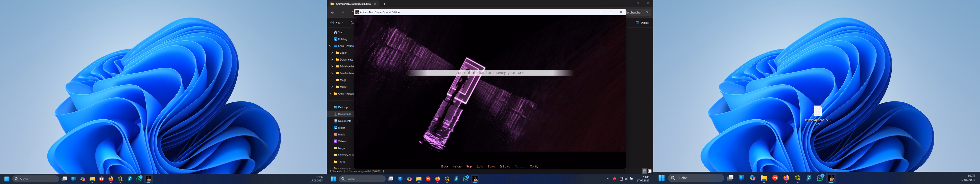Viewport: 980px width, 184px height.
Task: Click the cut scissors icon in Explorer toolbar
Action: coord(352,22)
